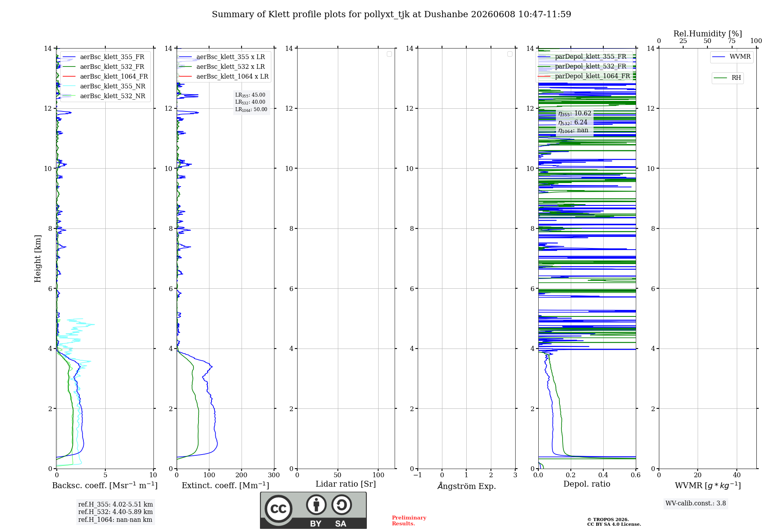The width and height of the screenshot is (783, 532).
Task: Click the 'Rel.Humidity [%]' top axis label
Action: [708, 34]
